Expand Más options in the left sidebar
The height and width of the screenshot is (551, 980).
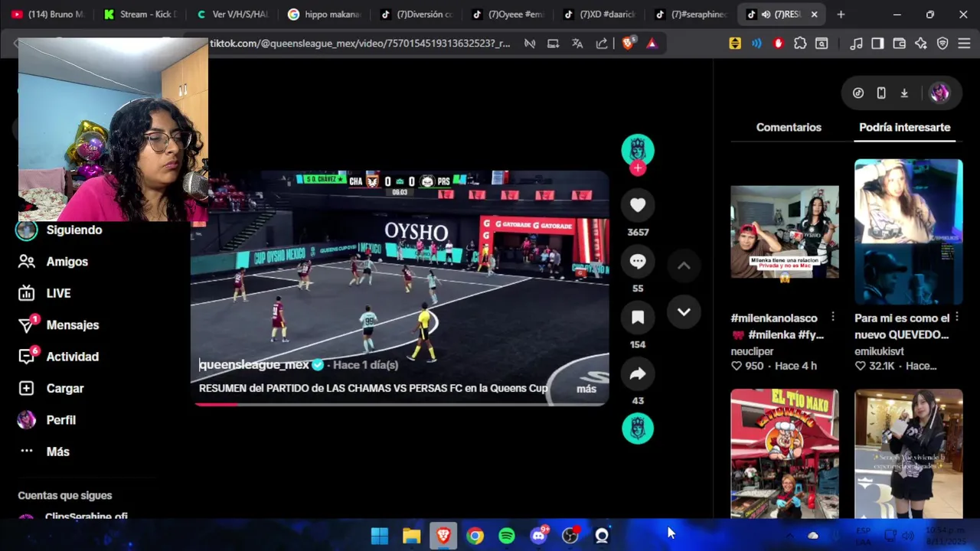(44, 452)
